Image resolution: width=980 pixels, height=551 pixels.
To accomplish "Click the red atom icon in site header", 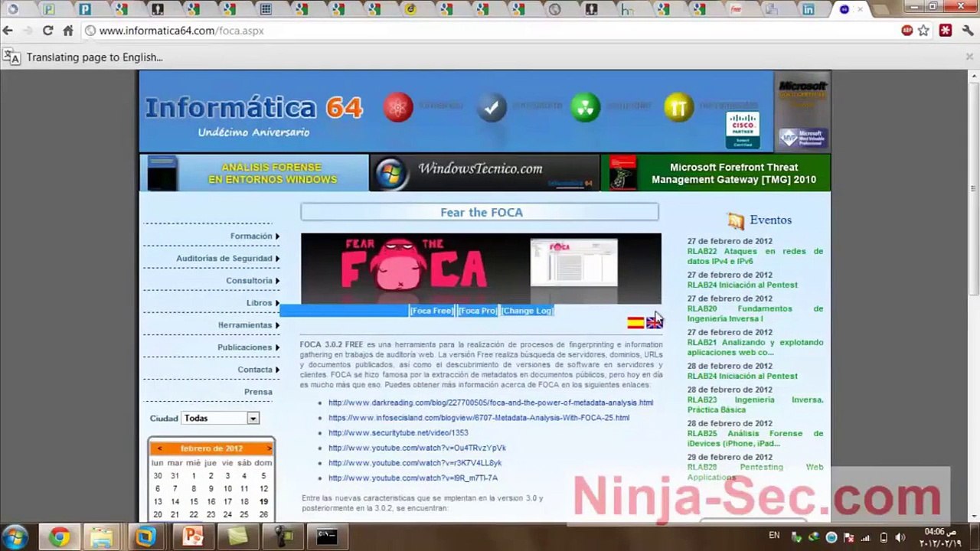I will 398,107.
